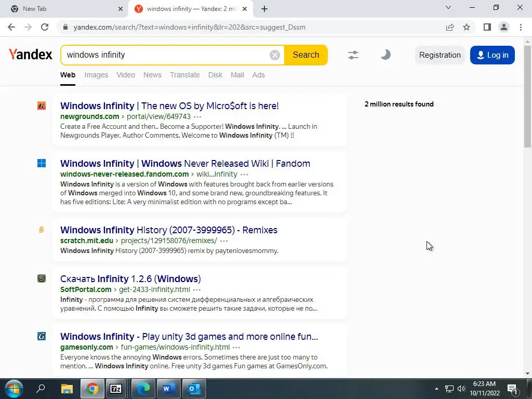Click the Registration button
The height and width of the screenshot is (399, 532).
coord(440,55)
